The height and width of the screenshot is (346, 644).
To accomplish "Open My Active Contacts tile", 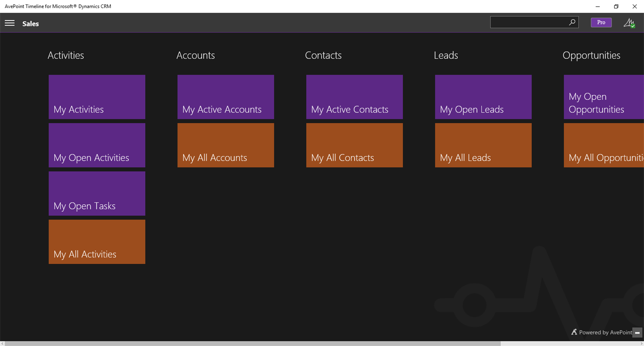I will click(354, 97).
